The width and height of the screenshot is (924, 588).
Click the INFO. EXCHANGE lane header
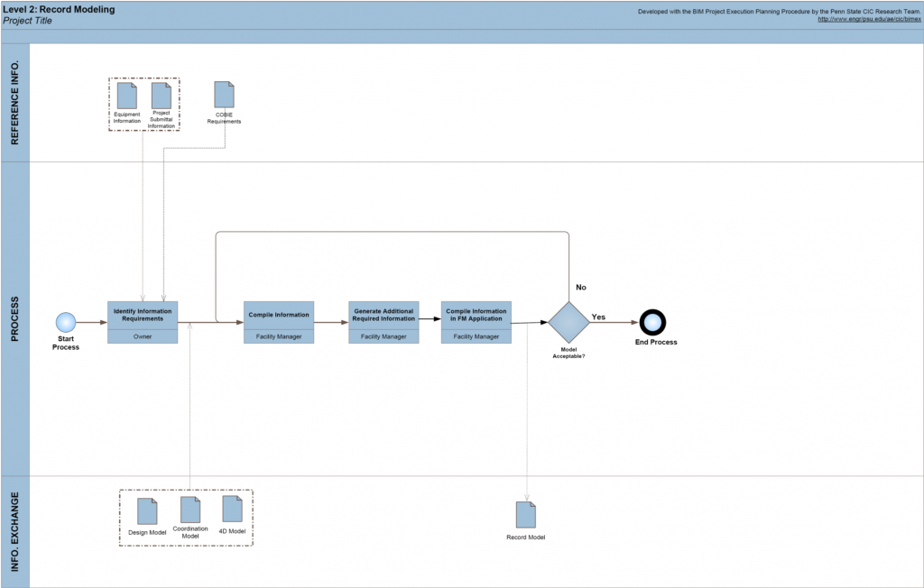click(x=14, y=532)
